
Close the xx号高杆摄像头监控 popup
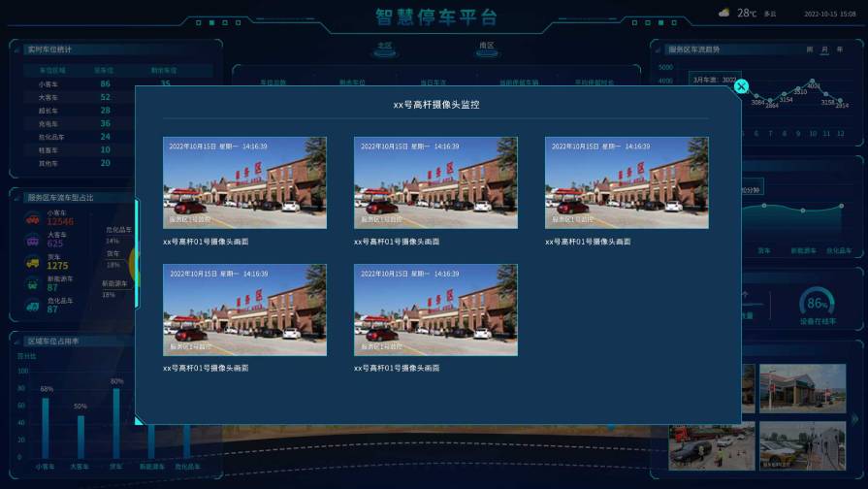click(x=741, y=86)
